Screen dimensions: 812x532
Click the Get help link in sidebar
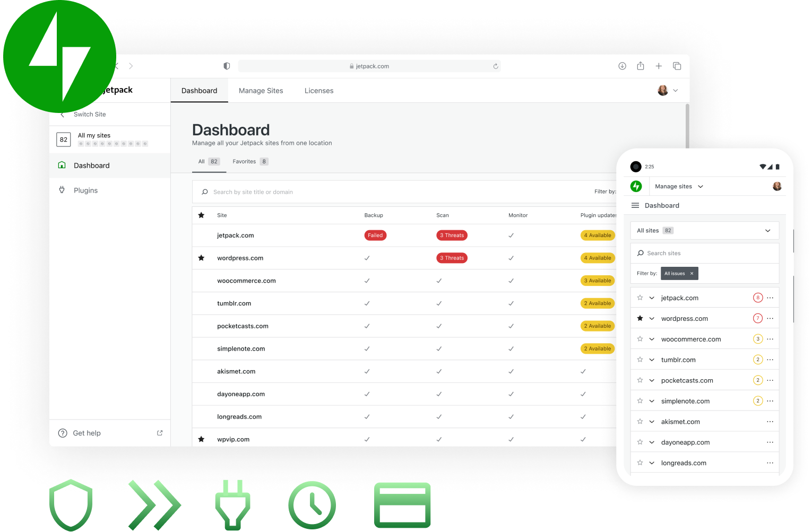point(87,433)
